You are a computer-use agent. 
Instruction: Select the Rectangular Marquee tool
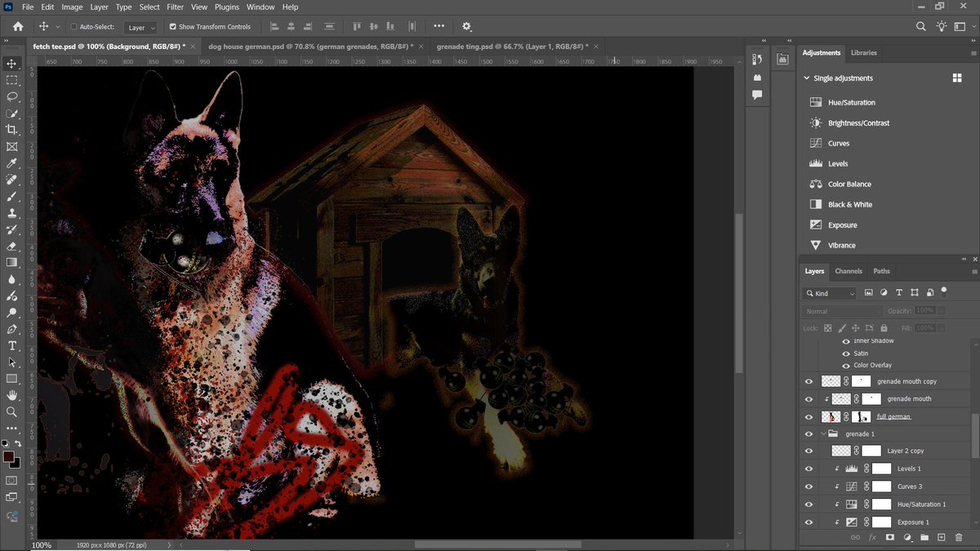click(x=11, y=80)
